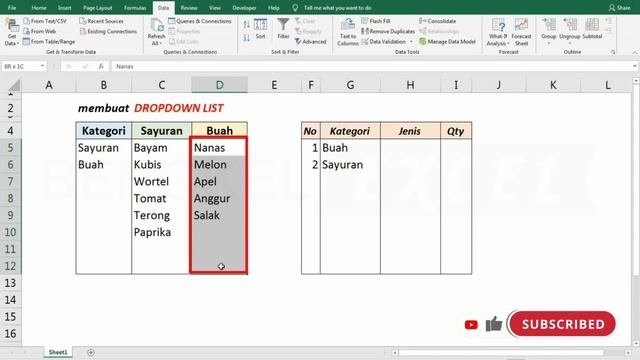Select the Qty header cell
The image size is (640, 360).
[456, 131]
